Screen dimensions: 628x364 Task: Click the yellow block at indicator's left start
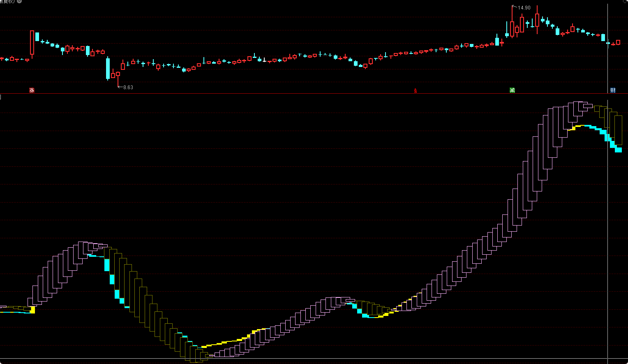(32, 310)
